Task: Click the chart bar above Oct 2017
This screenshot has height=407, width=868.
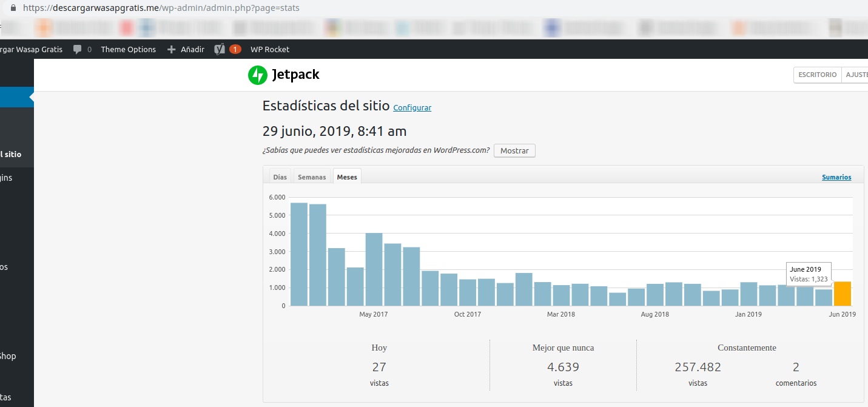Action: click(x=468, y=292)
